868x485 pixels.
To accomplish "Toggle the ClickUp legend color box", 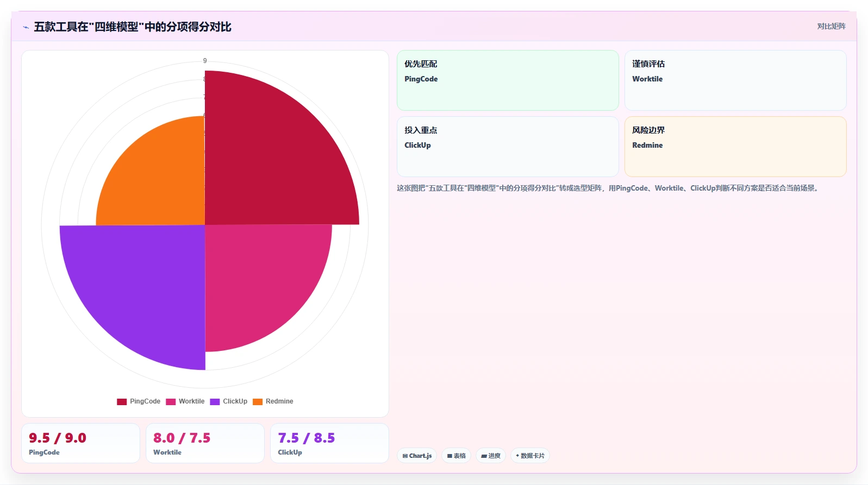I will point(215,402).
